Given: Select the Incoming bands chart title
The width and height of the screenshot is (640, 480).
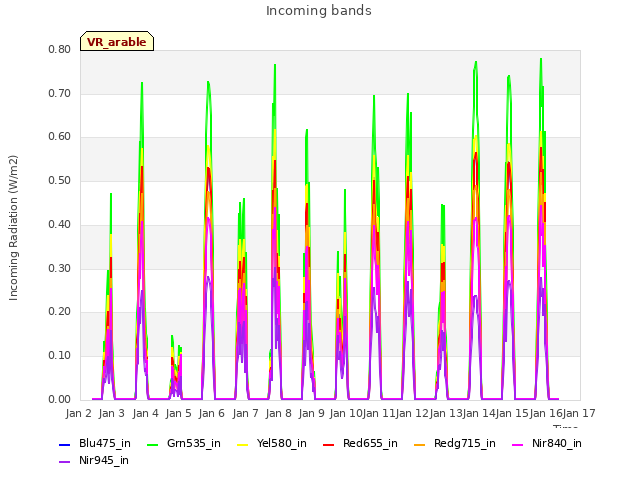Looking at the screenshot, I should (x=319, y=11).
